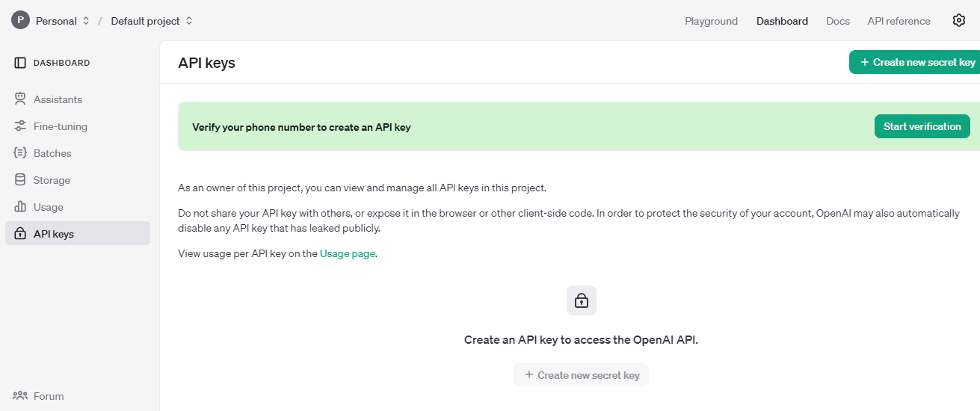Image resolution: width=980 pixels, height=411 pixels.
Task: Click the Forum people icon
Action: pyautogui.click(x=20, y=396)
